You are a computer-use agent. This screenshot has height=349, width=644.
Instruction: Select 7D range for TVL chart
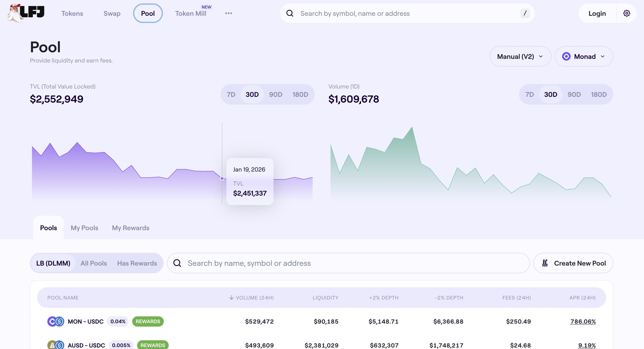[x=231, y=94]
